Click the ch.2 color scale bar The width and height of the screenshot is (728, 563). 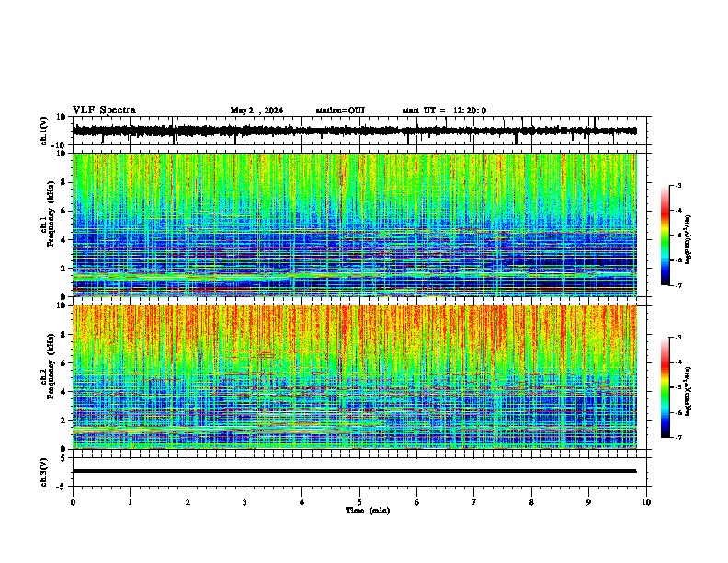pyautogui.click(x=665, y=387)
